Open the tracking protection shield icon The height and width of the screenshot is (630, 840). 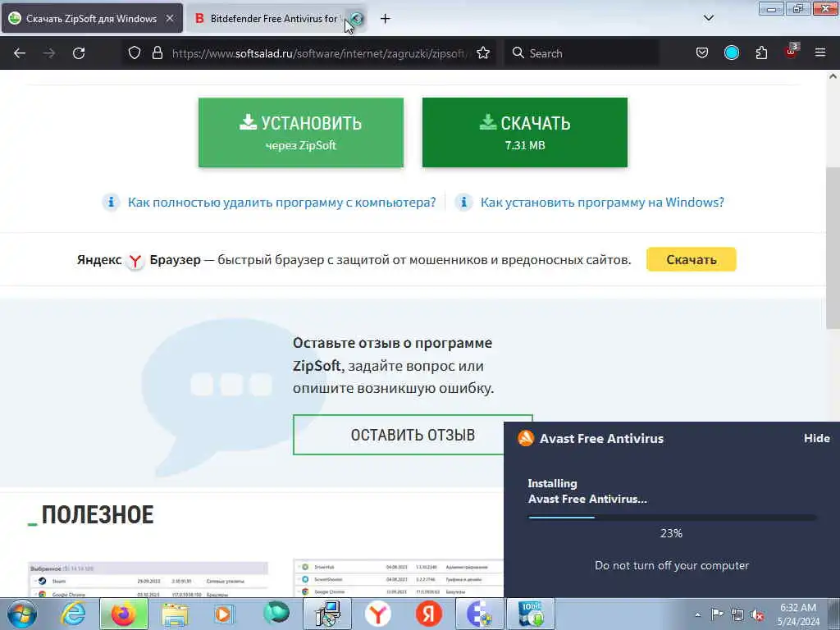(x=135, y=52)
